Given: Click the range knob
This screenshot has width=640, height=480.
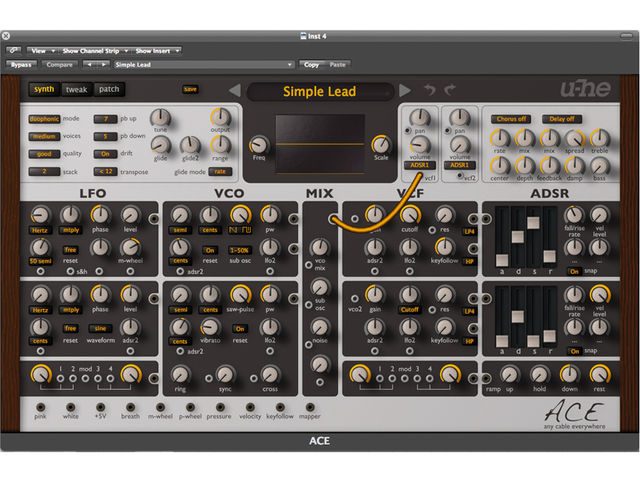Looking at the screenshot, I should (220, 145).
